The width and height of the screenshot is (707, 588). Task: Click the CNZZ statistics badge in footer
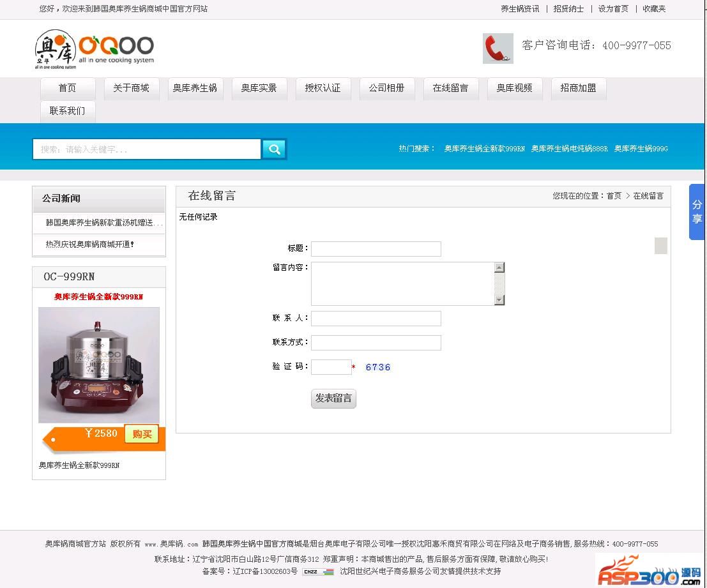[318, 572]
